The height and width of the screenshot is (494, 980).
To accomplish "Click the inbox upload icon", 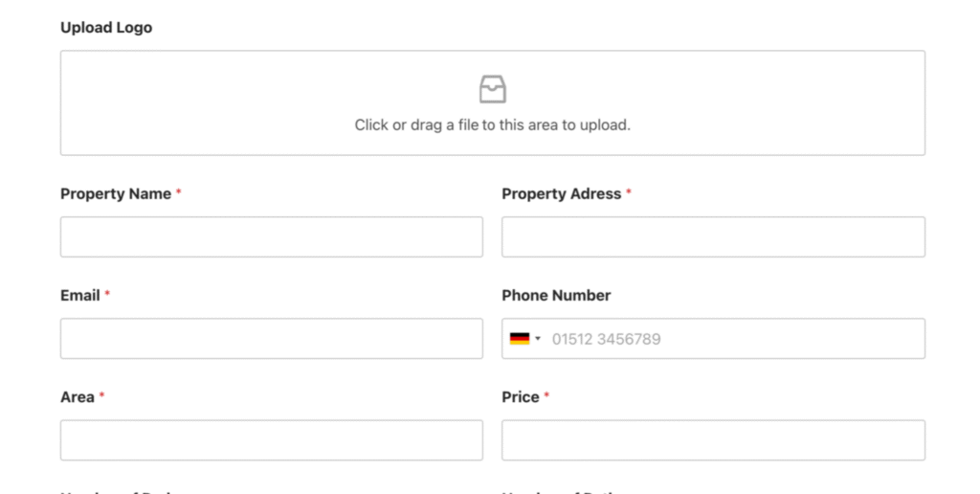I will tap(493, 89).
